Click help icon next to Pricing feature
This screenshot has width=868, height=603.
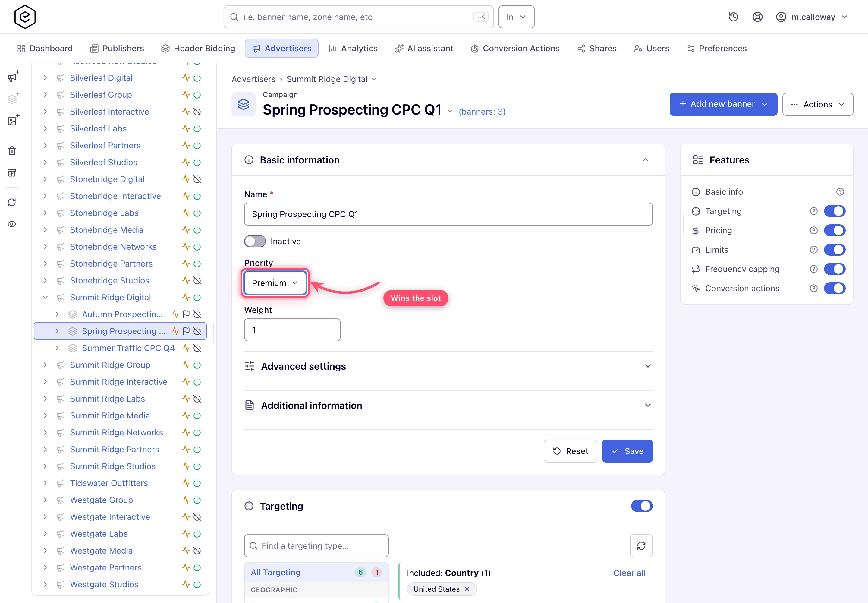[x=814, y=230]
